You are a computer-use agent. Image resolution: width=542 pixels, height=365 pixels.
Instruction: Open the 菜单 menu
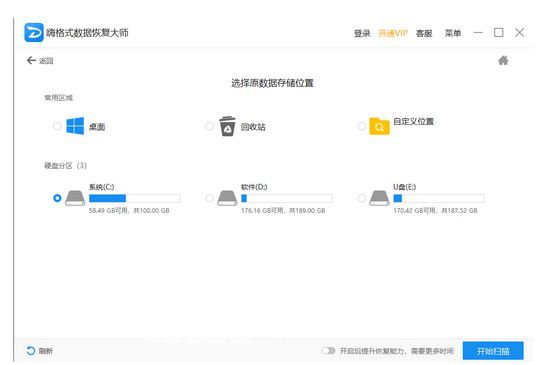click(x=453, y=33)
